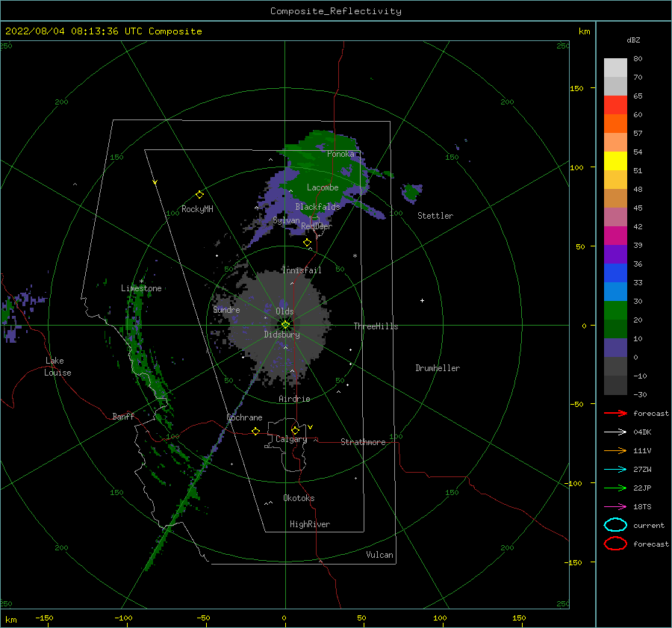This screenshot has height=628, width=672.
Task: Select the bright yellow 51–54 dBZ swatch
Action: [x=615, y=161]
